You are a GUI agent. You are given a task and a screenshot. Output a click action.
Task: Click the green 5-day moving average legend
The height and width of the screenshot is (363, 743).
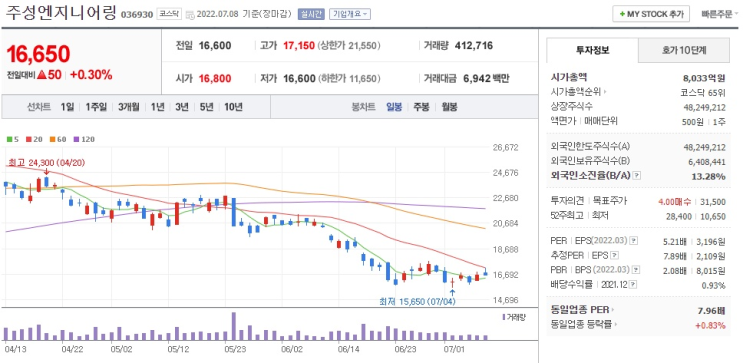[12, 139]
